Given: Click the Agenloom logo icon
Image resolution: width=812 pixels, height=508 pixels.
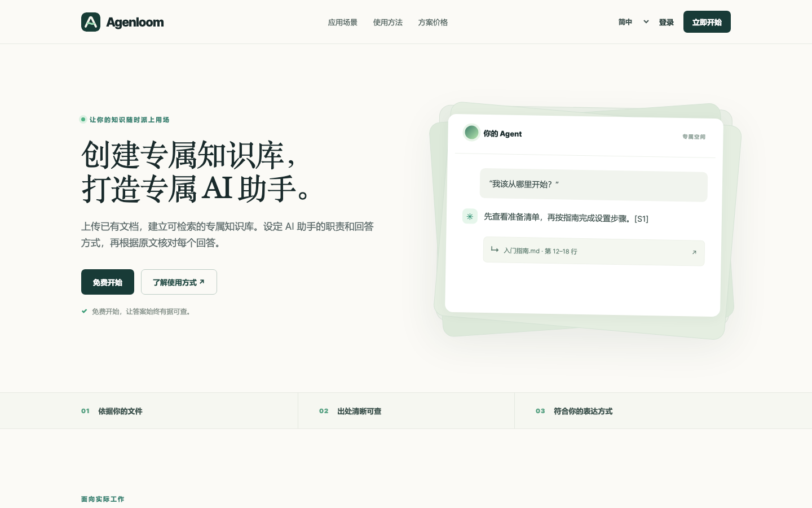Looking at the screenshot, I should 91,22.
